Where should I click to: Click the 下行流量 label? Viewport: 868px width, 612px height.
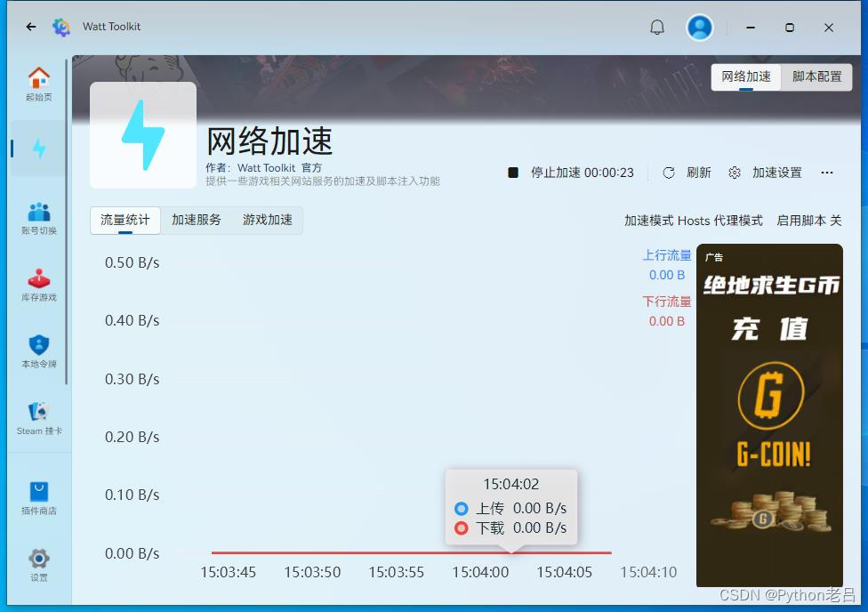click(666, 302)
